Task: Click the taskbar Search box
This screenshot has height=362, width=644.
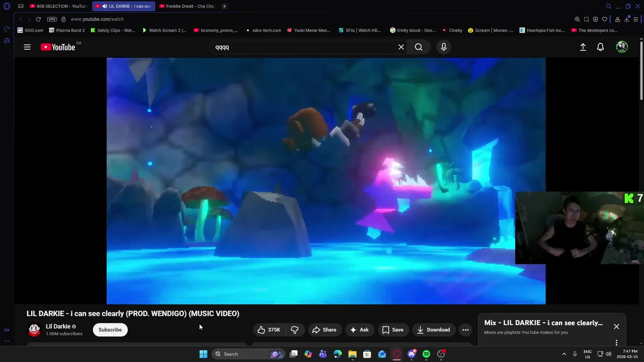Action: point(249,354)
